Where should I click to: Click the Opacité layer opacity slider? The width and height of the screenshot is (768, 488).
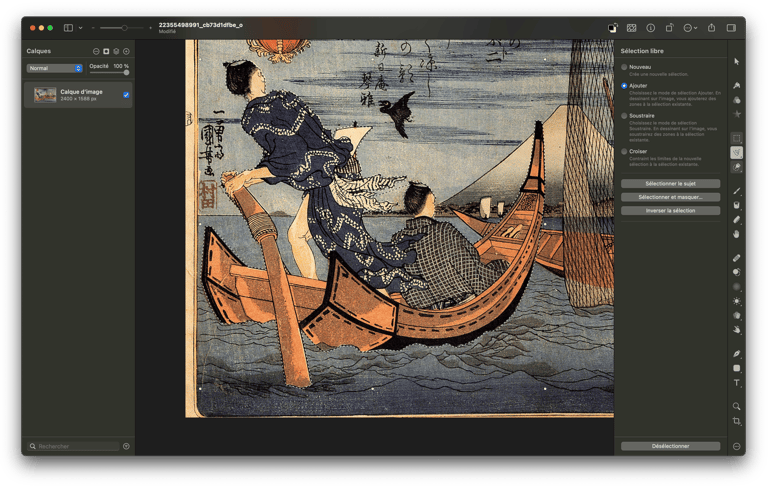click(109, 73)
